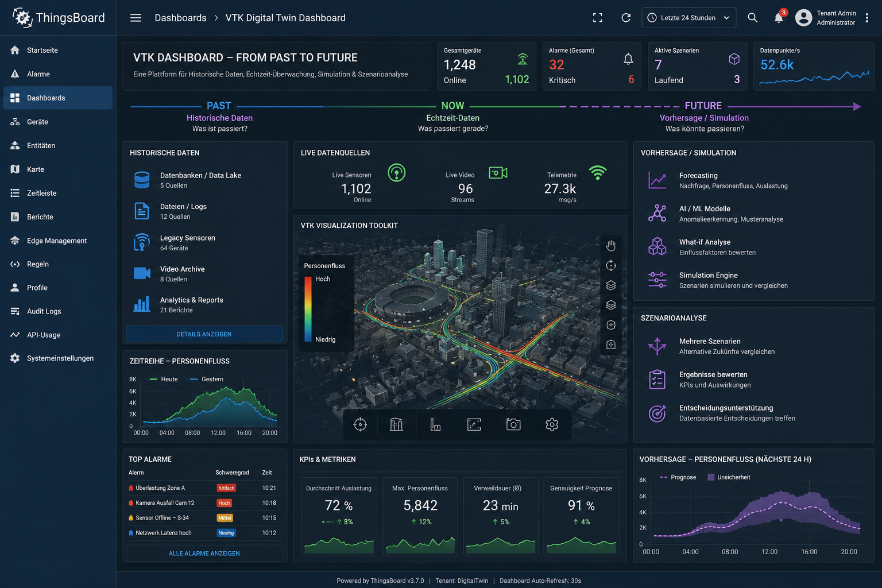Image resolution: width=882 pixels, height=588 pixels.
Task: Open the Tenant Admin profile avatar
Action: (804, 18)
